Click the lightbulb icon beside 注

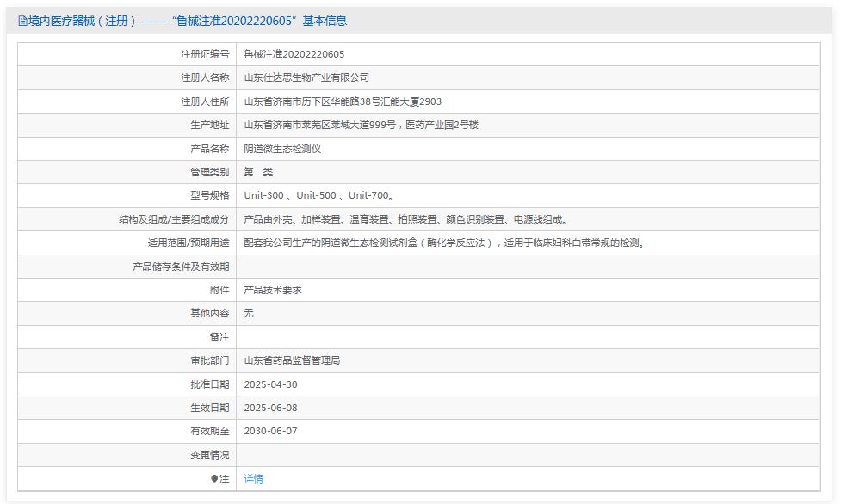214,479
